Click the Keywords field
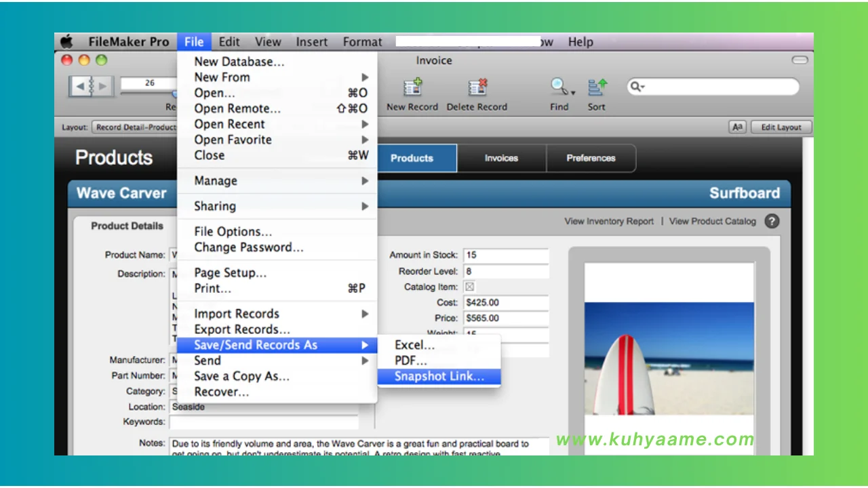This screenshot has height=488, width=868. [x=264, y=422]
